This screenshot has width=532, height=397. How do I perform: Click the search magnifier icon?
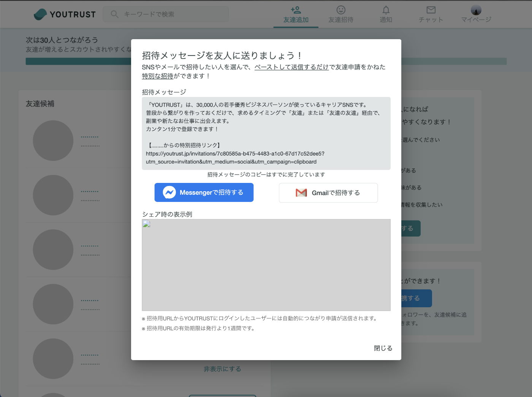tap(114, 14)
